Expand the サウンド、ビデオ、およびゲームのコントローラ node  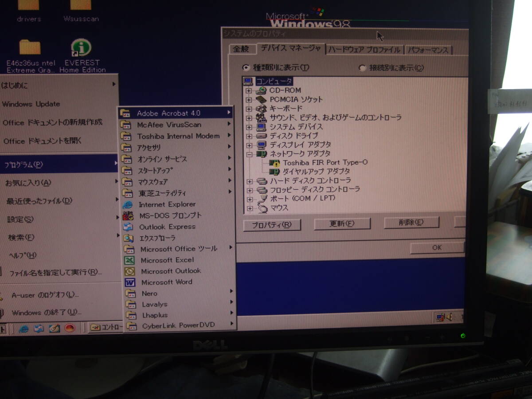pos(249,118)
